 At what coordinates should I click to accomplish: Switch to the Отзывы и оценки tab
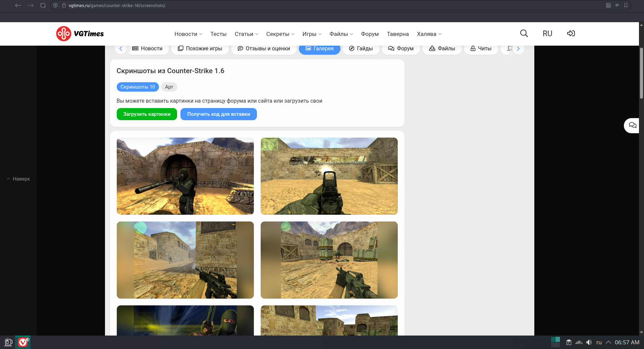(264, 49)
